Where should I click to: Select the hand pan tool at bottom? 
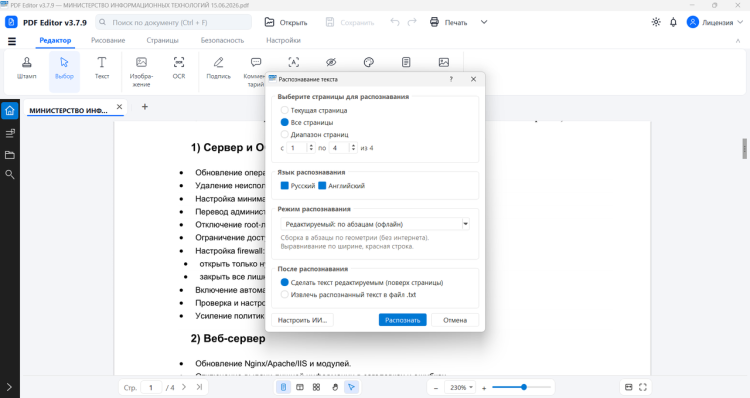335,387
